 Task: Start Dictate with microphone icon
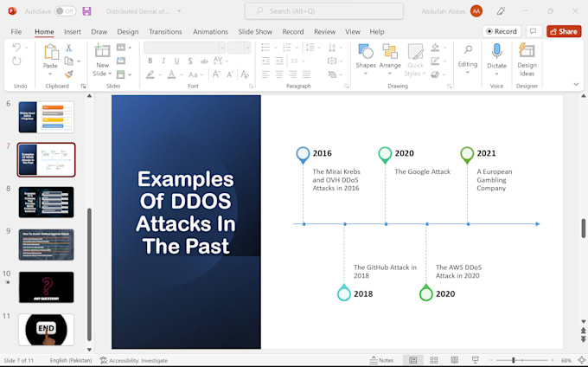pyautogui.click(x=497, y=51)
